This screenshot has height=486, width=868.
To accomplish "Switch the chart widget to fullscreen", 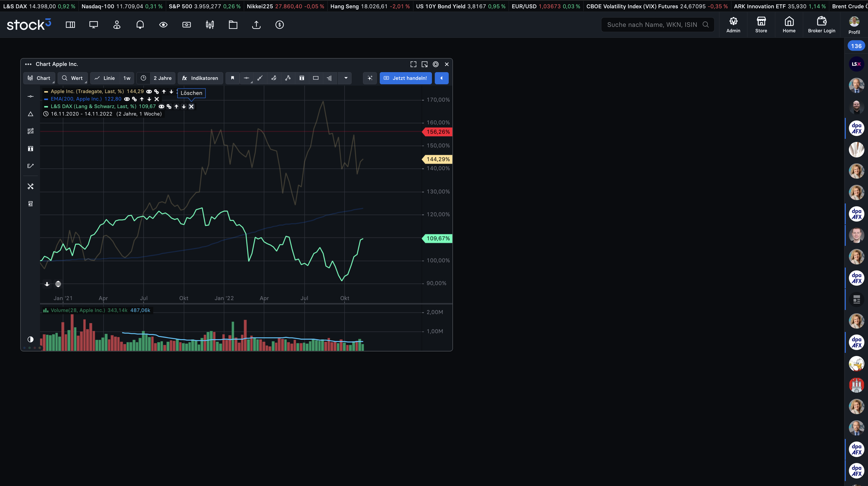I will (413, 64).
